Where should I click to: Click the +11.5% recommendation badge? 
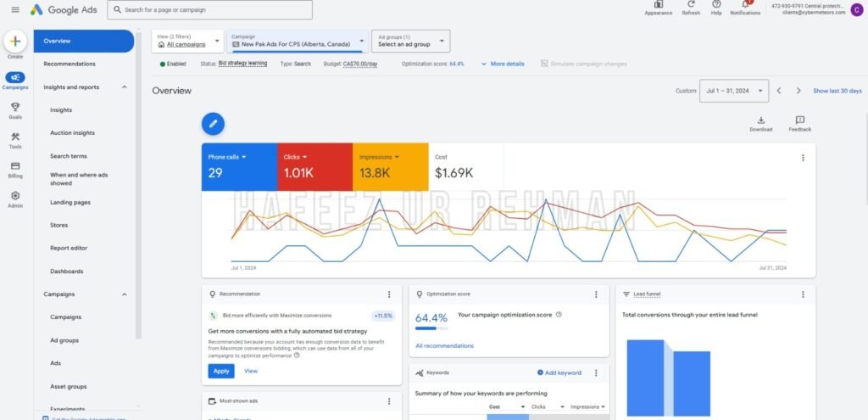383,316
